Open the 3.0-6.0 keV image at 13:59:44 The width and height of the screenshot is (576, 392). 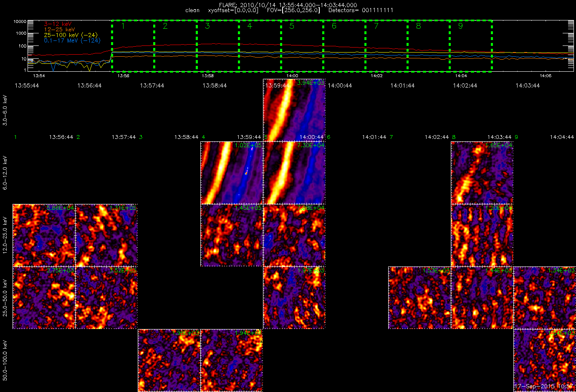[294, 110]
